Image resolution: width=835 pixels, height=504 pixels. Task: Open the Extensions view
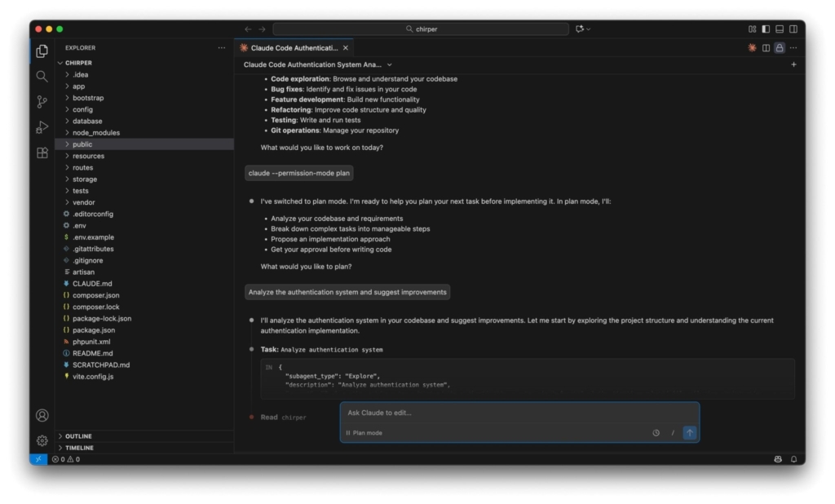(42, 153)
